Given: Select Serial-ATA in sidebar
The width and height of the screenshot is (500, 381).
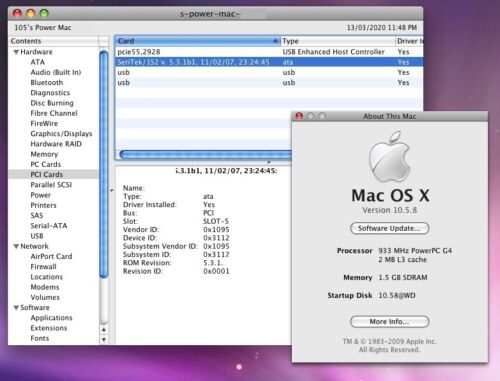Looking at the screenshot, I should (49, 226).
